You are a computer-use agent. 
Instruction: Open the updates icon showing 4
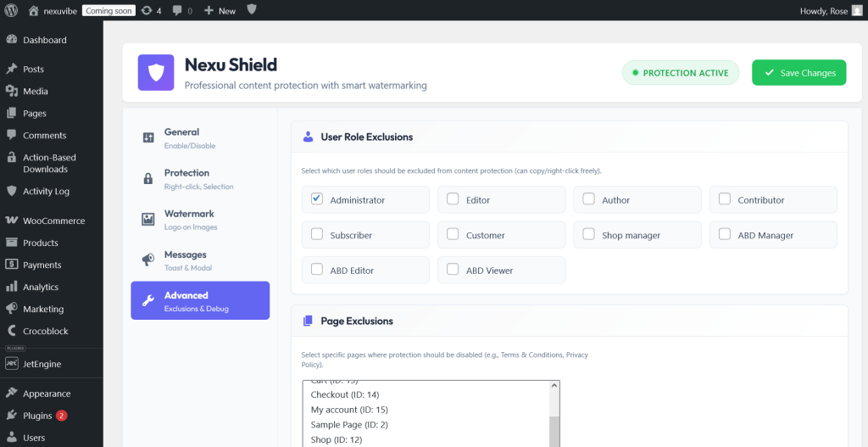(151, 10)
